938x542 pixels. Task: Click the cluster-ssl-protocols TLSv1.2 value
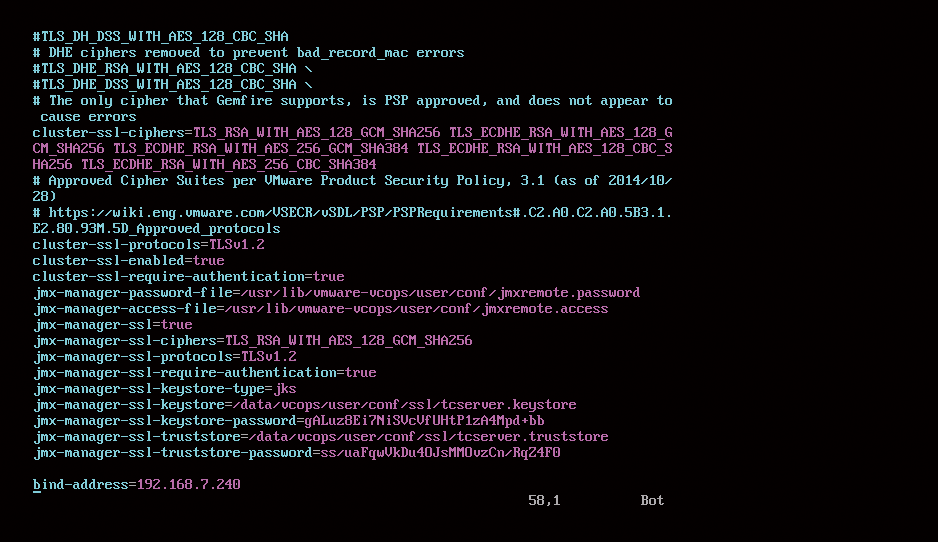[236, 244]
